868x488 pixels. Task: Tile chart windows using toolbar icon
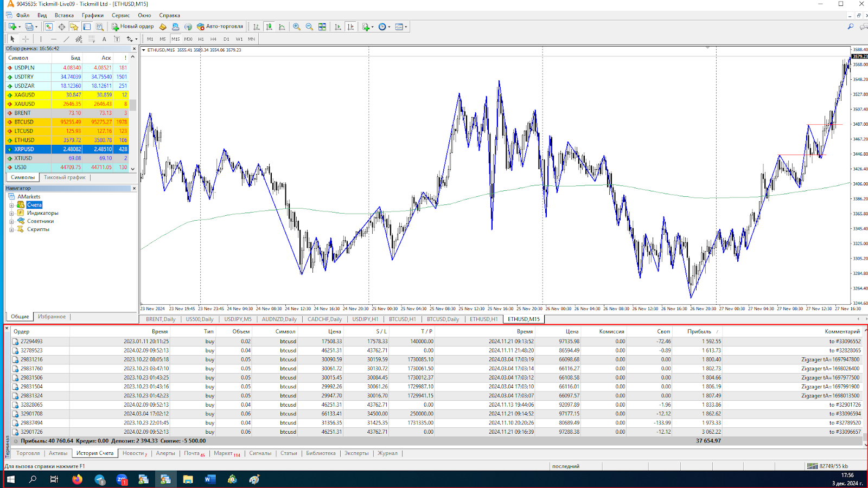pos(322,27)
